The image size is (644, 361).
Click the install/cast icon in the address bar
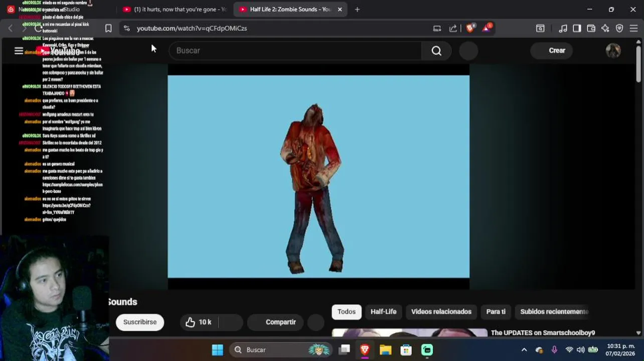pyautogui.click(x=437, y=29)
